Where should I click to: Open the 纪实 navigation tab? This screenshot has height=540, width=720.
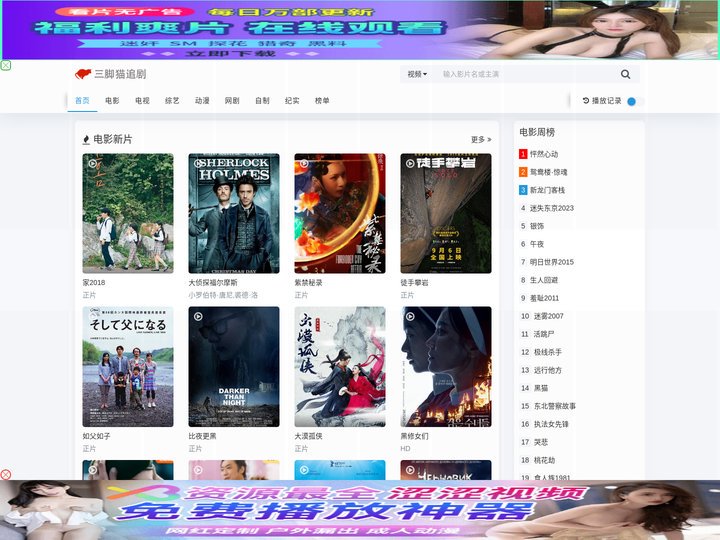292,101
